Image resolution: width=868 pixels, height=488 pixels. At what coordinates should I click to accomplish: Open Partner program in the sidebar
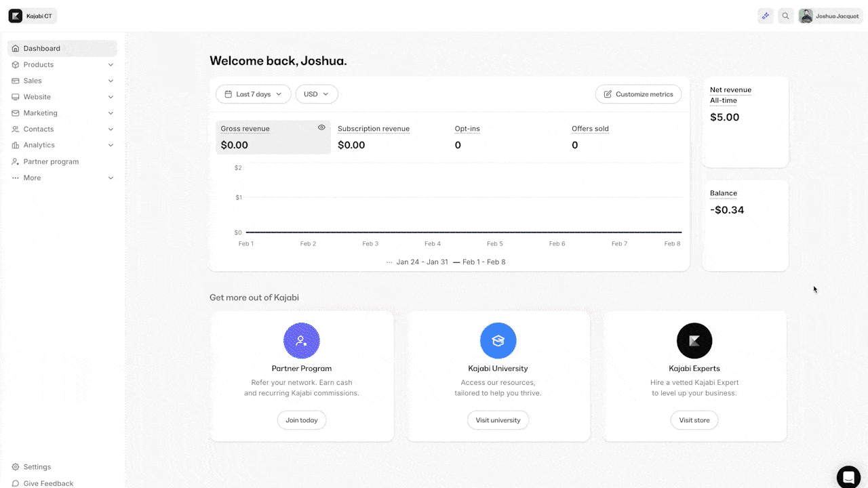(62, 162)
